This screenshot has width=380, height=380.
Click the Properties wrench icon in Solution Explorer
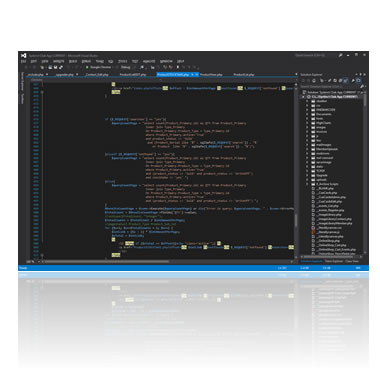pos(353,80)
